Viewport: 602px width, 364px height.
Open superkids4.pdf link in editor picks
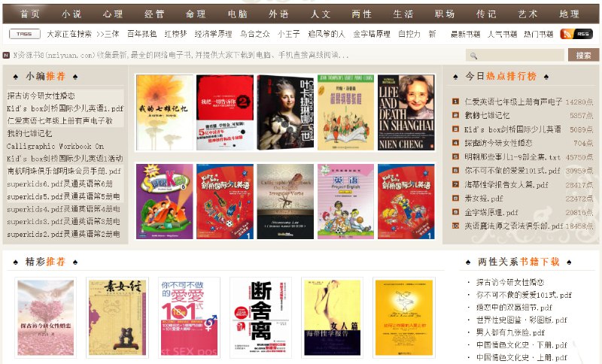click(63, 209)
